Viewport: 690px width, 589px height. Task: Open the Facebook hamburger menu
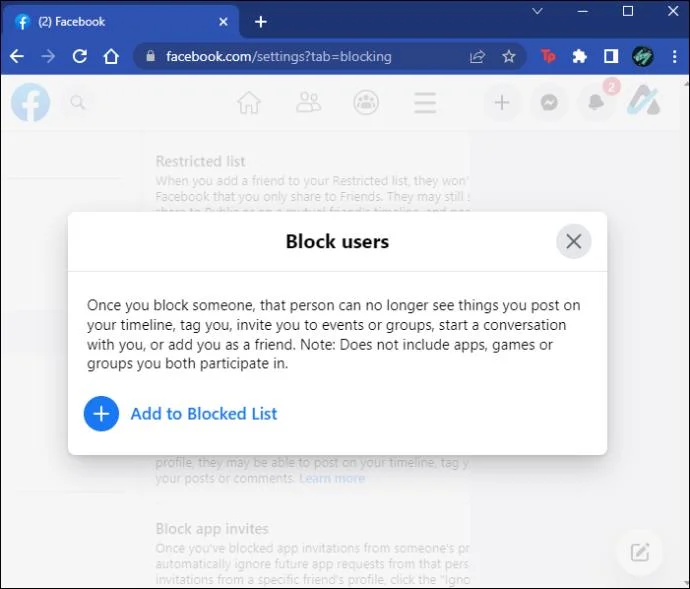(x=425, y=102)
